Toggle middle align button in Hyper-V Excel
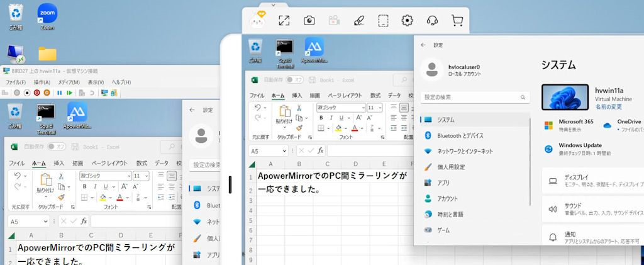 click(172, 176)
